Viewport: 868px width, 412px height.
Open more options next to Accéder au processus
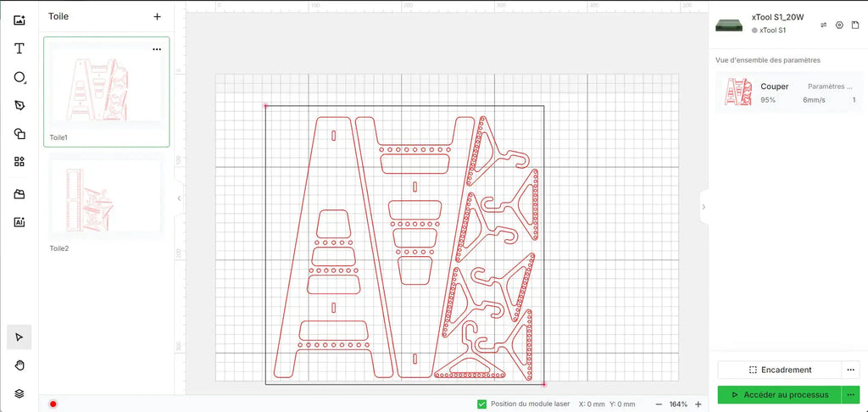click(x=851, y=395)
